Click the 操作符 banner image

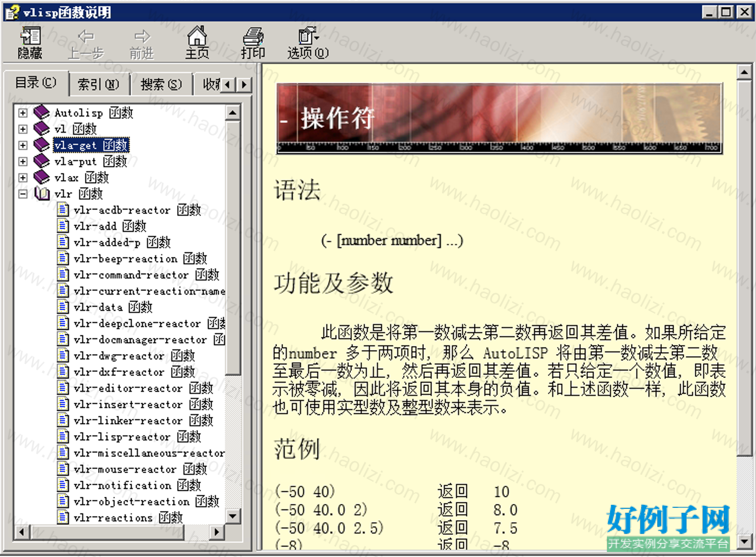coord(500,118)
